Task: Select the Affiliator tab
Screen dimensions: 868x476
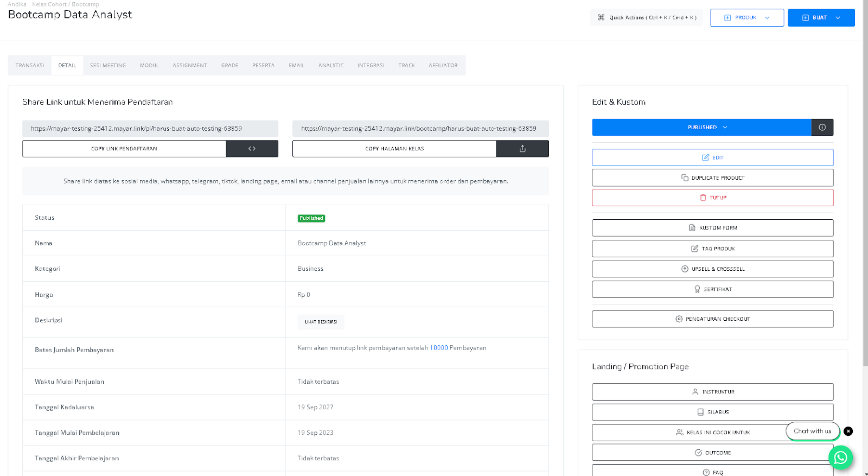Action: click(x=443, y=66)
